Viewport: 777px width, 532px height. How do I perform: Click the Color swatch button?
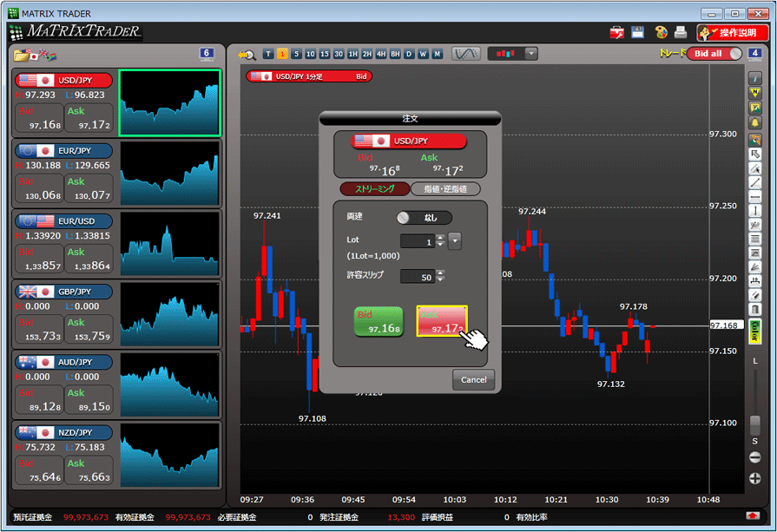[x=754, y=332]
